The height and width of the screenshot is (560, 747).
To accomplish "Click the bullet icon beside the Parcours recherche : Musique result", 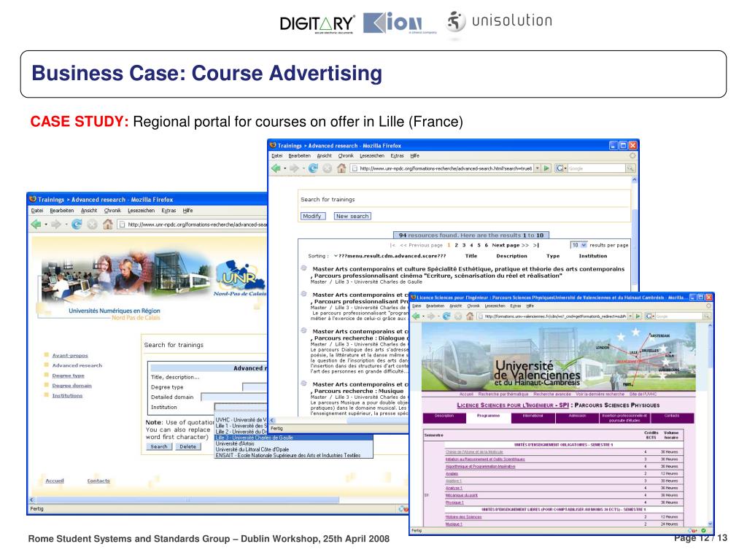I will point(303,384).
